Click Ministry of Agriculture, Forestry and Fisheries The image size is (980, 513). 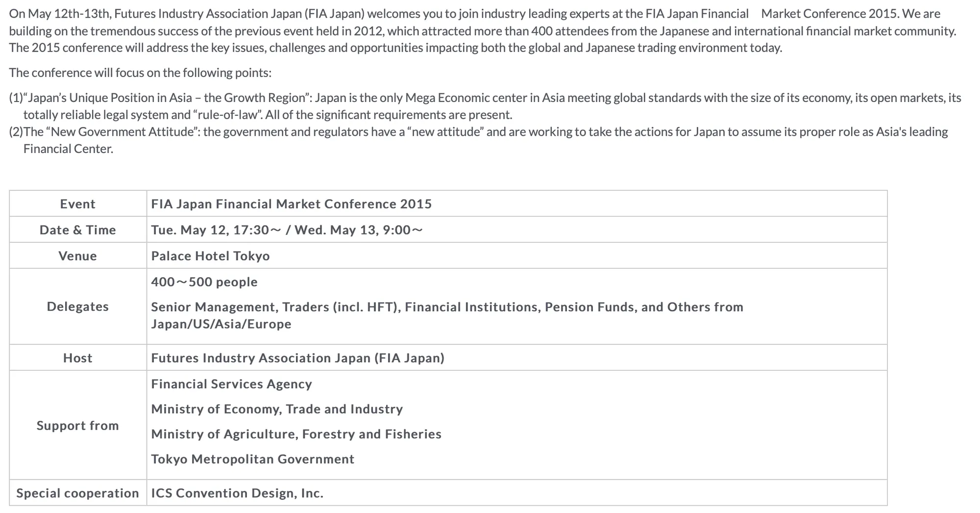[296, 434]
